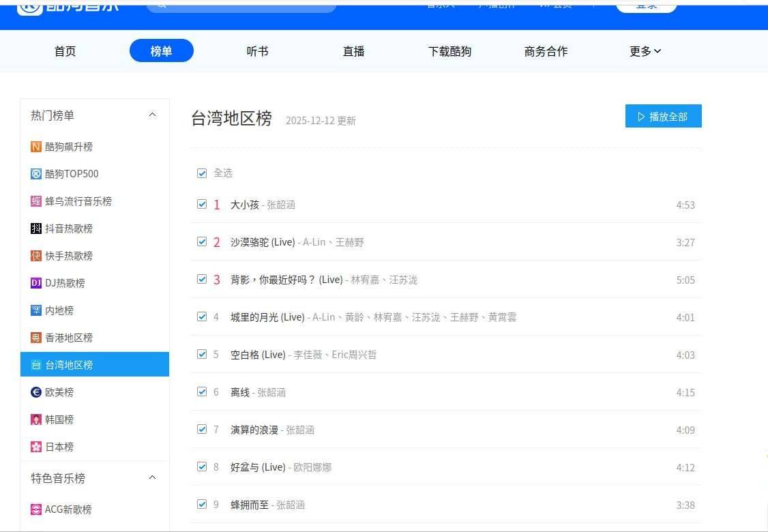Click the search input field
768x532 pixels.
coord(246,5)
